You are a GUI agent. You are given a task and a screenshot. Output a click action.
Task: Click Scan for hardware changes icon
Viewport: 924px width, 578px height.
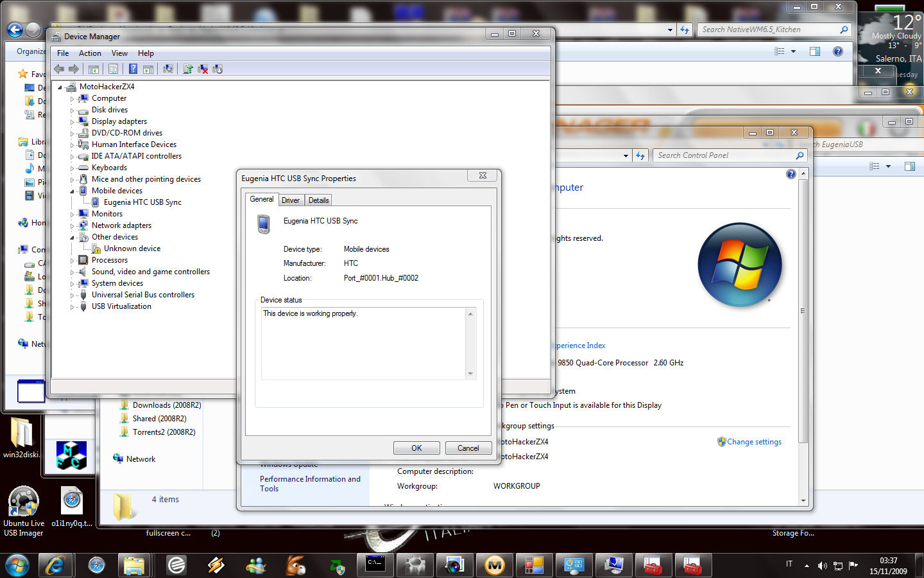click(168, 69)
